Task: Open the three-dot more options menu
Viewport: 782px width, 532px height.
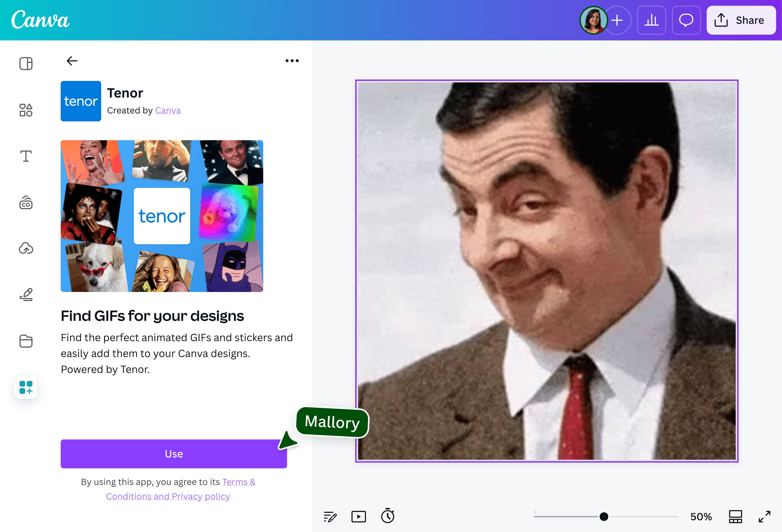Action: pyautogui.click(x=292, y=61)
